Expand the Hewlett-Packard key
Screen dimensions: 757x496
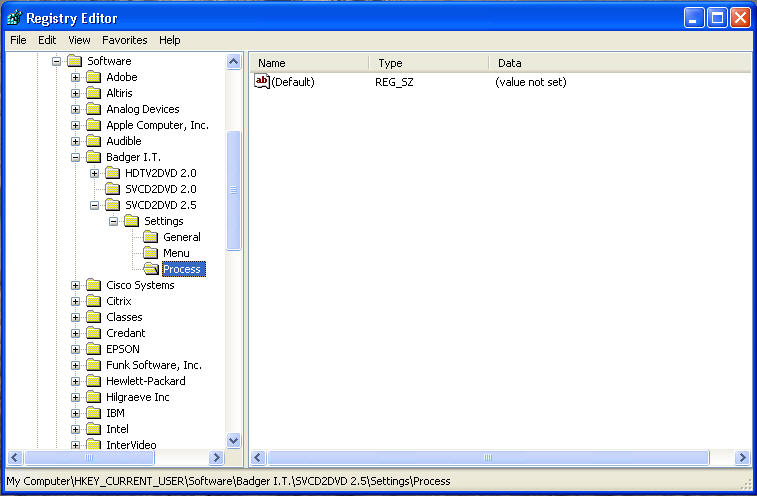click(x=75, y=381)
